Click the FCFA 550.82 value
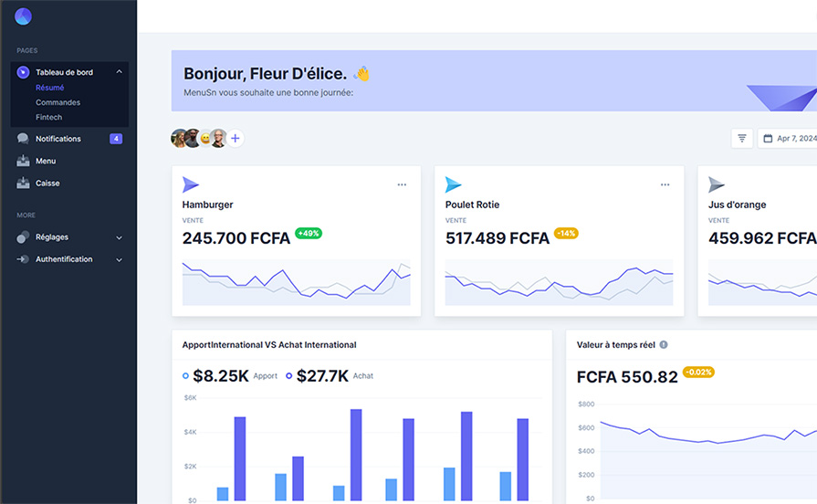The width and height of the screenshot is (817, 504). [627, 377]
